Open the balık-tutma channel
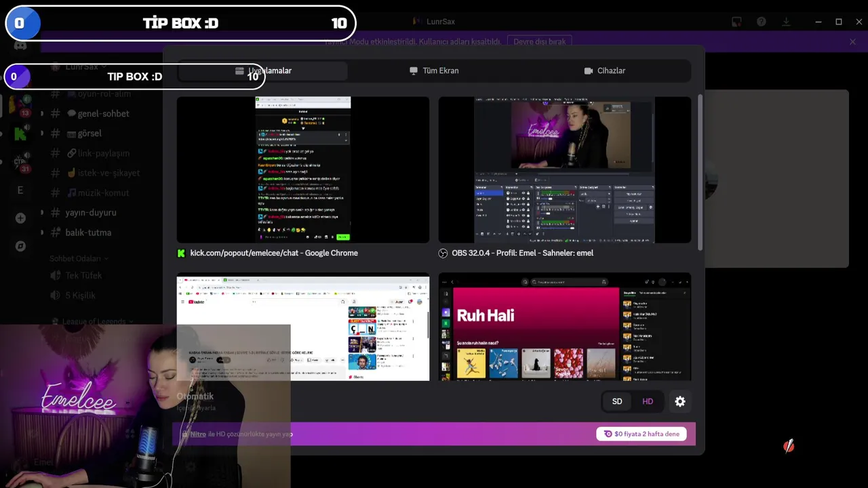868x488 pixels. click(x=88, y=232)
